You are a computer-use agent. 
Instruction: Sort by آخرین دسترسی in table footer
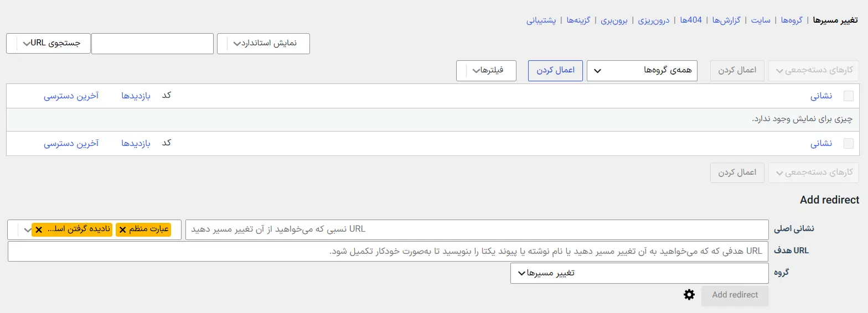[x=71, y=143]
